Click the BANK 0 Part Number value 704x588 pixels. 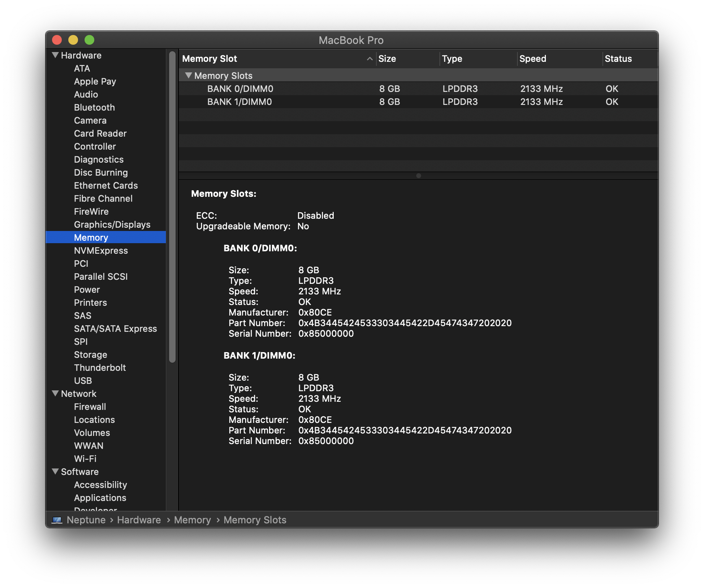pyautogui.click(x=405, y=323)
